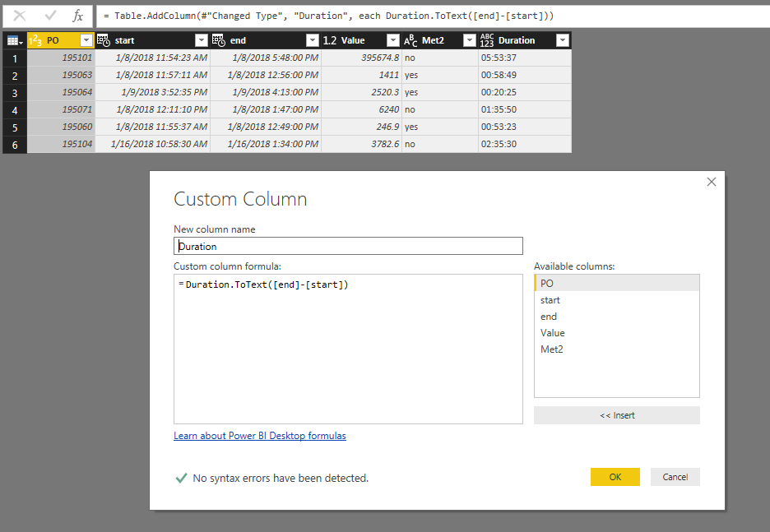Close the Custom Column dialog
This screenshot has width=770, height=532.
coord(711,182)
